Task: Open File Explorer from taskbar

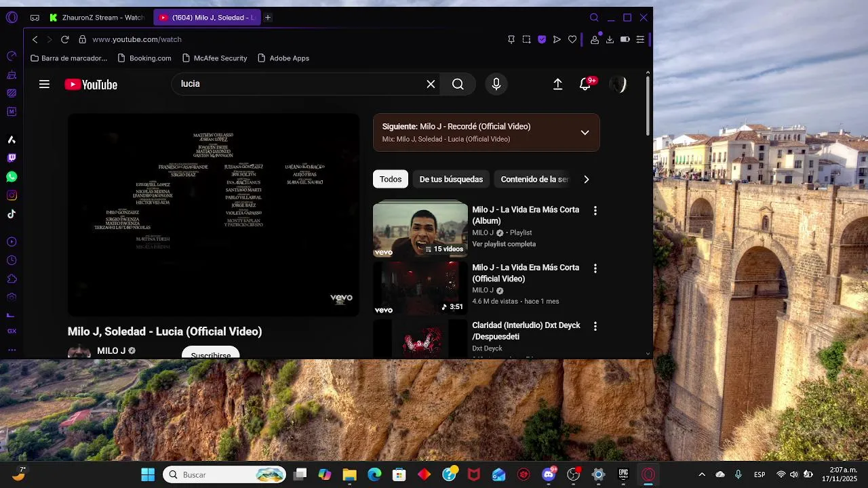Action: (349, 474)
